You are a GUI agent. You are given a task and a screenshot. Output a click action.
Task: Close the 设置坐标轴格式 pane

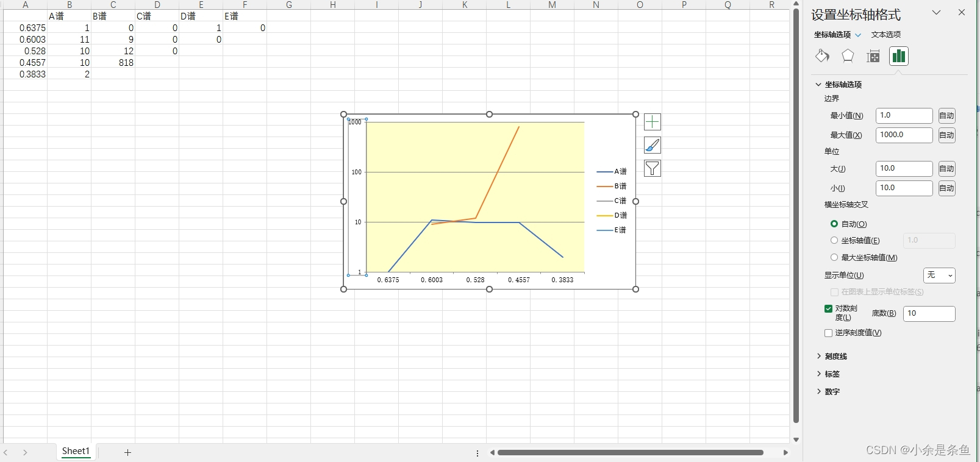(962, 12)
